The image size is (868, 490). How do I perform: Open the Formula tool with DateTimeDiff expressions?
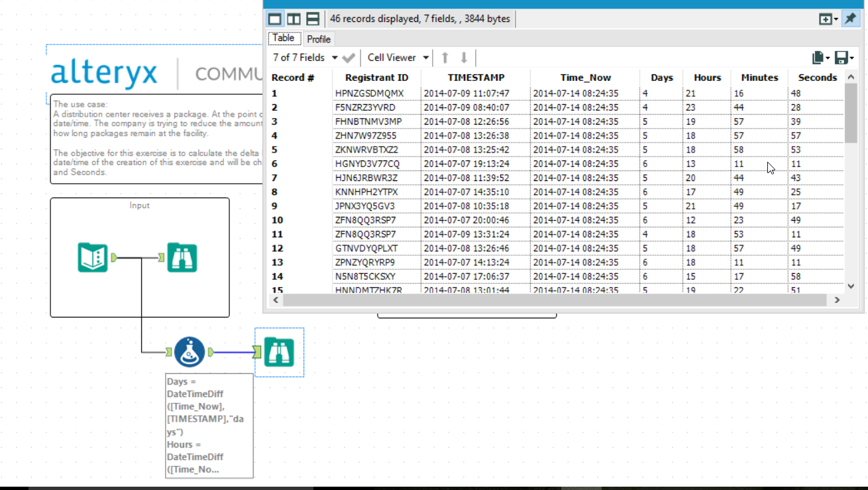(190, 352)
